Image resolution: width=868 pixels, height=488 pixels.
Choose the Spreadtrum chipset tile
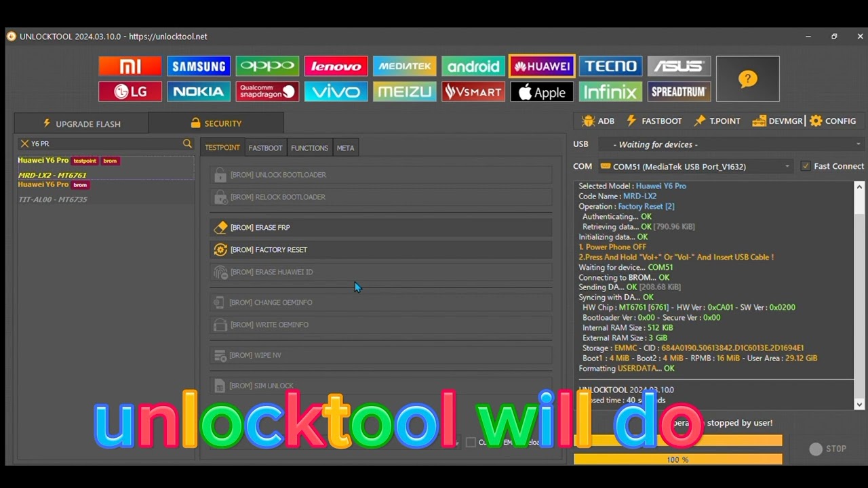pos(679,91)
